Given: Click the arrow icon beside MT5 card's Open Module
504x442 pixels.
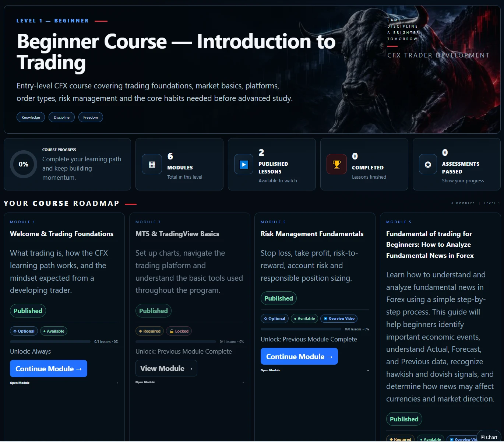Looking at the screenshot, I should click(x=243, y=382).
